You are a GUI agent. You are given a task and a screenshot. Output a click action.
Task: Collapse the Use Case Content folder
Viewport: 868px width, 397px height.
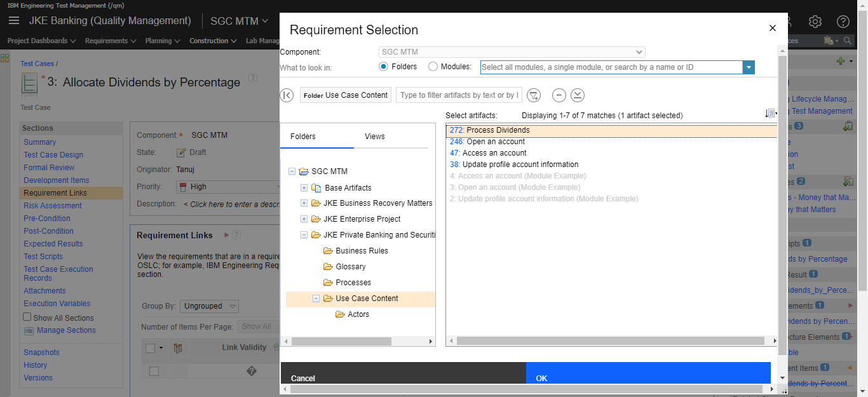point(316,298)
